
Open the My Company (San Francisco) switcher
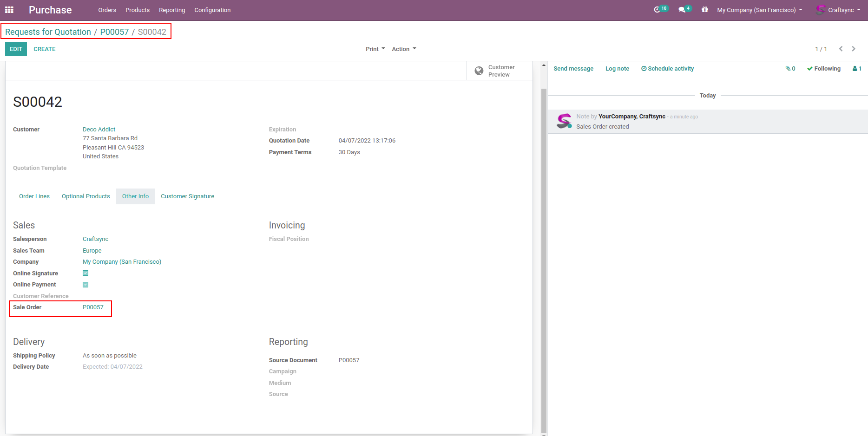pyautogui.click(x=759, y=10)
